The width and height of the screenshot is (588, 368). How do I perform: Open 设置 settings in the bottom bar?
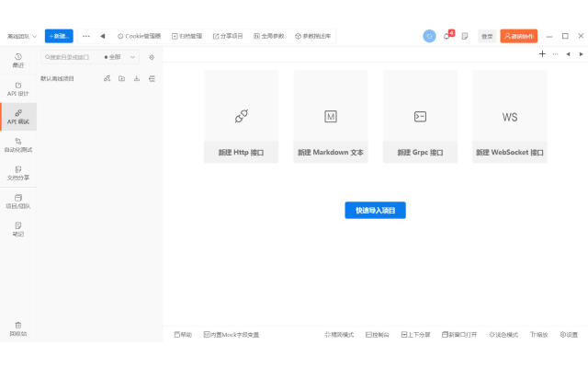click(569, 335)
